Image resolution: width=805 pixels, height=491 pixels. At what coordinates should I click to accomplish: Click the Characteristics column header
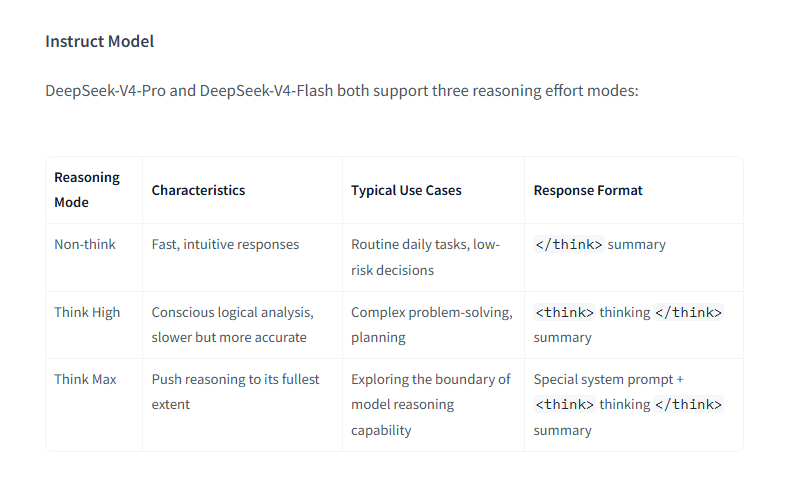[x=198, y=190]
